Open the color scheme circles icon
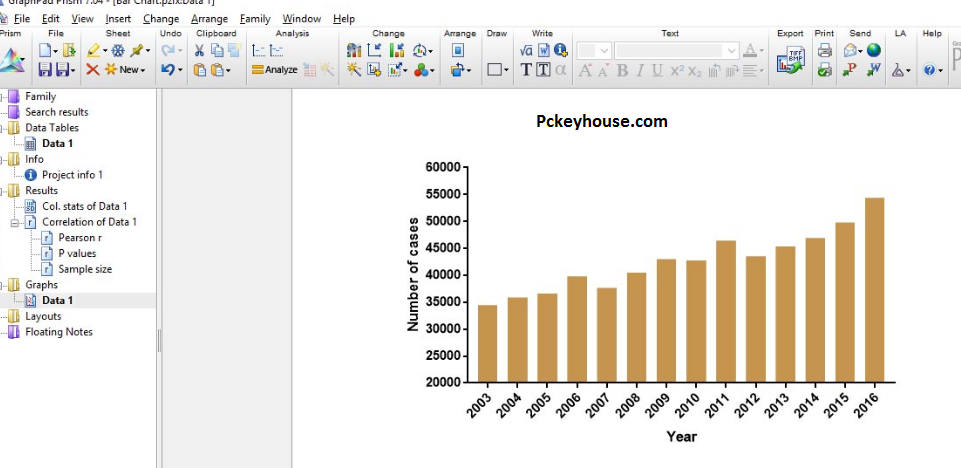Image resolution: width=961 pixels, height=468 pixels. tap(420, 70)
